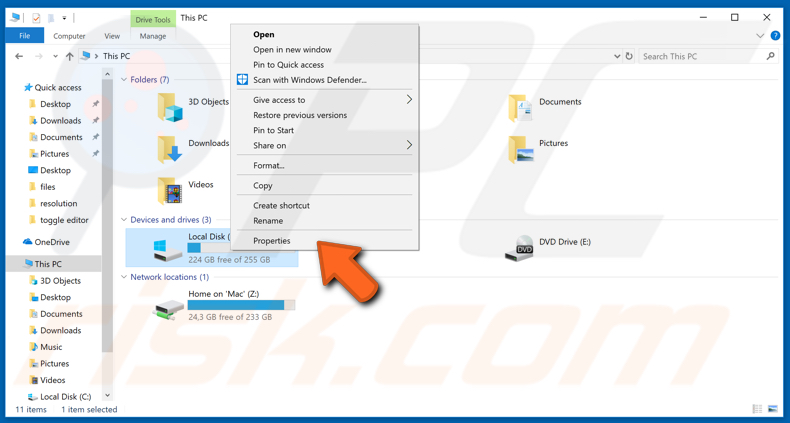Click the Home on 'Mac' storage usage bar
The width and height of the screenshot is (790, 423).
[x=241, y=305]
